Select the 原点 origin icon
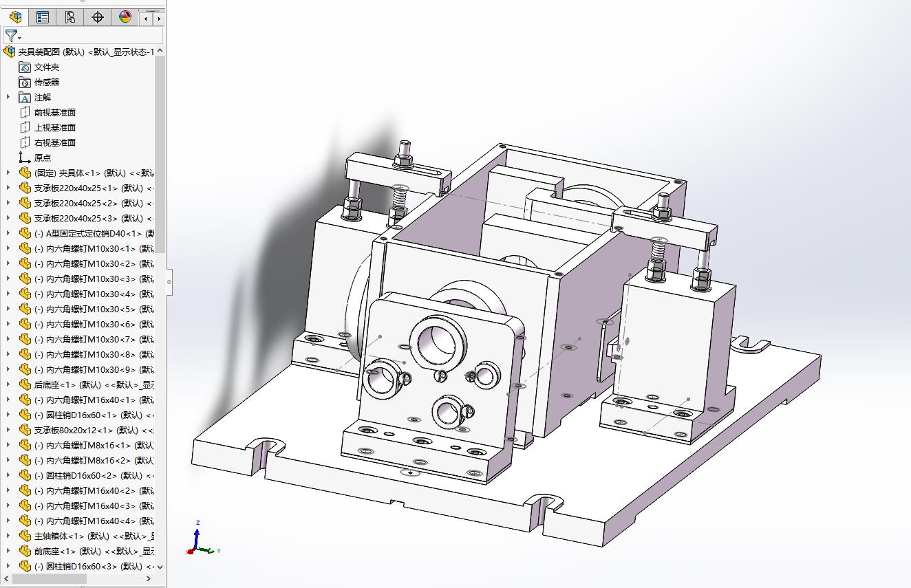The image size is (911, 588). (25, 157)
